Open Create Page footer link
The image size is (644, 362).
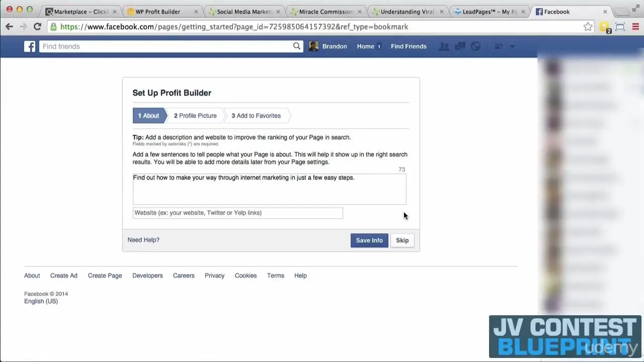(105, 276)
